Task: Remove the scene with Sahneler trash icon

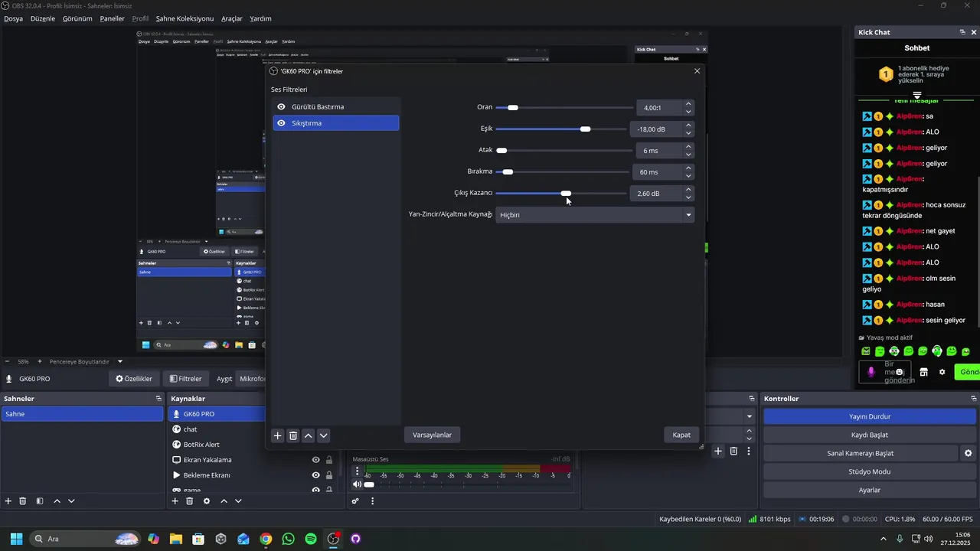Action: [x=23, y=501]
